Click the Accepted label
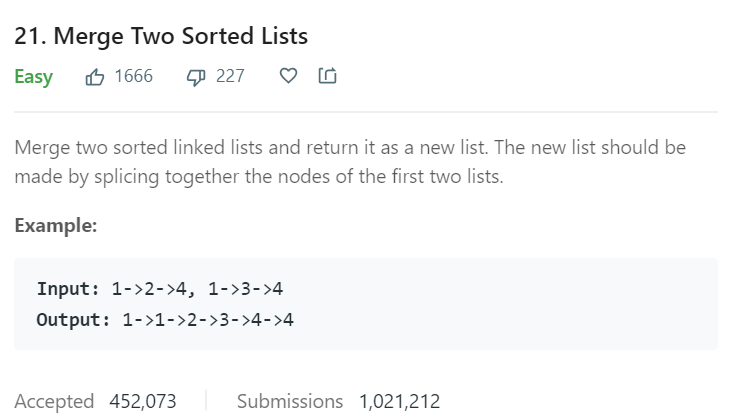 click(54, 401)
